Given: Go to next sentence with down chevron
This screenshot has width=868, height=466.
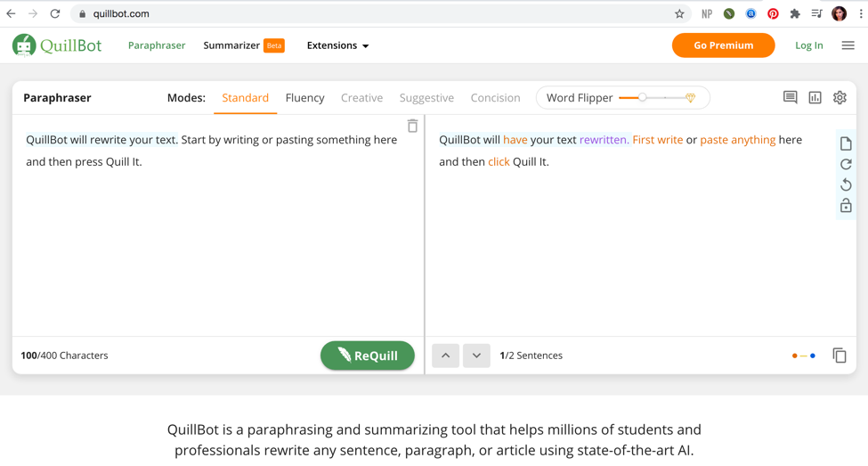Looking at the screenshot, I should pos(476,356).
